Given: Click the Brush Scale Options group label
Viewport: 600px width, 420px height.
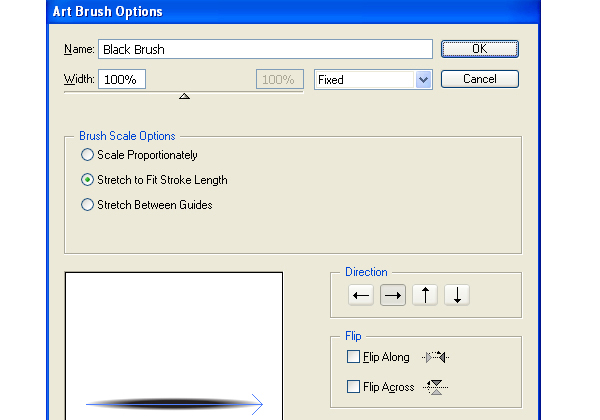Looking at the screenshot, I should [x=127, y=136].
